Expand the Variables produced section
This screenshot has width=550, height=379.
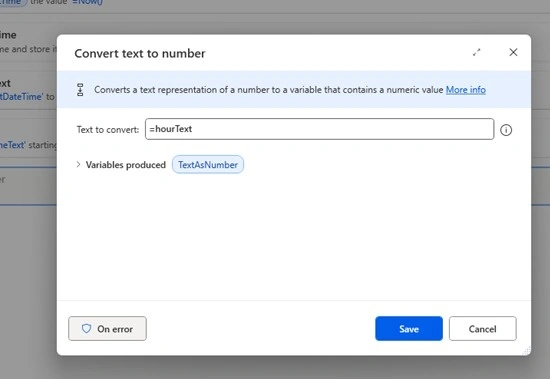click(78, 164)
